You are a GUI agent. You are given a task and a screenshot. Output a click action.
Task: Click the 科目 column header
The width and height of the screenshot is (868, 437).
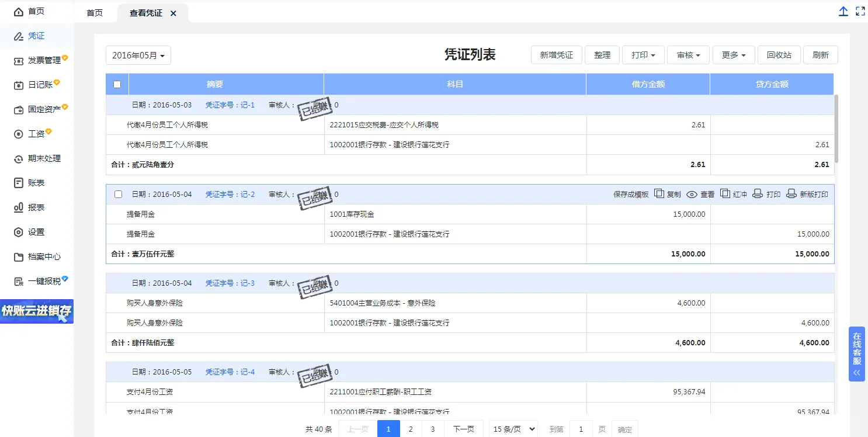tap(455, 84)
